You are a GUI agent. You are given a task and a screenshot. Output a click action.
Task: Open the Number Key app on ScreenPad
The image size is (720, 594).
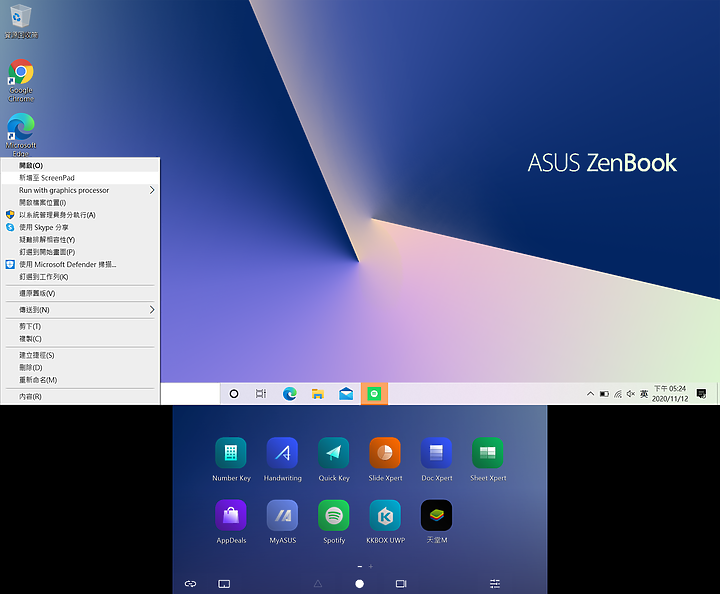coord(231,453)
